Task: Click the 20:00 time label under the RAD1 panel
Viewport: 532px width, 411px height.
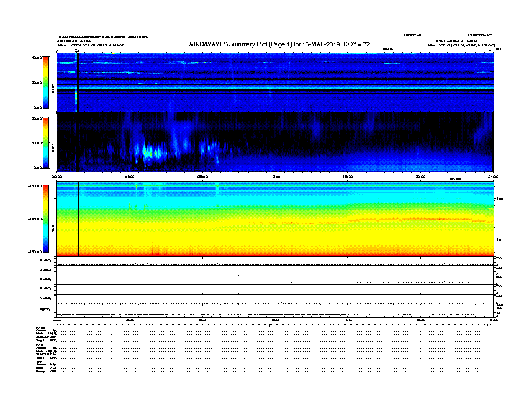Action: [420, 177]
